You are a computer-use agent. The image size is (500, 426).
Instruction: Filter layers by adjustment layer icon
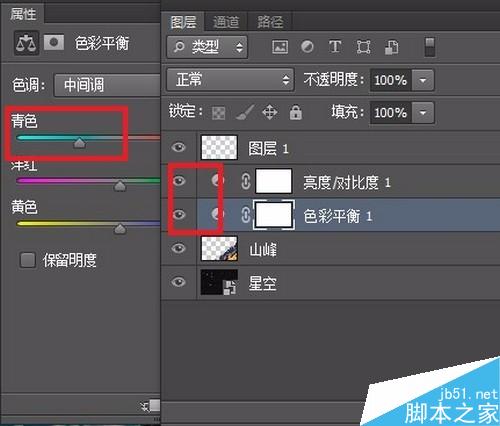coord(307,47)
